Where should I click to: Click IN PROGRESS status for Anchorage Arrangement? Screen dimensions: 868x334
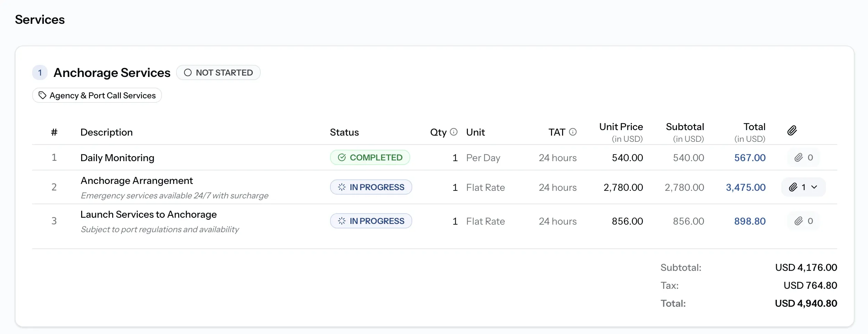[371, 187]
